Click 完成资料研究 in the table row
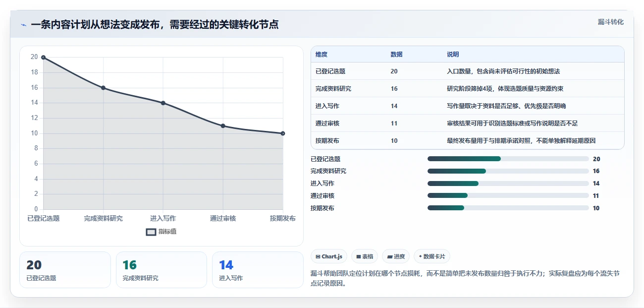The width and height of the screenshot is (644, 308). [333, 89]
